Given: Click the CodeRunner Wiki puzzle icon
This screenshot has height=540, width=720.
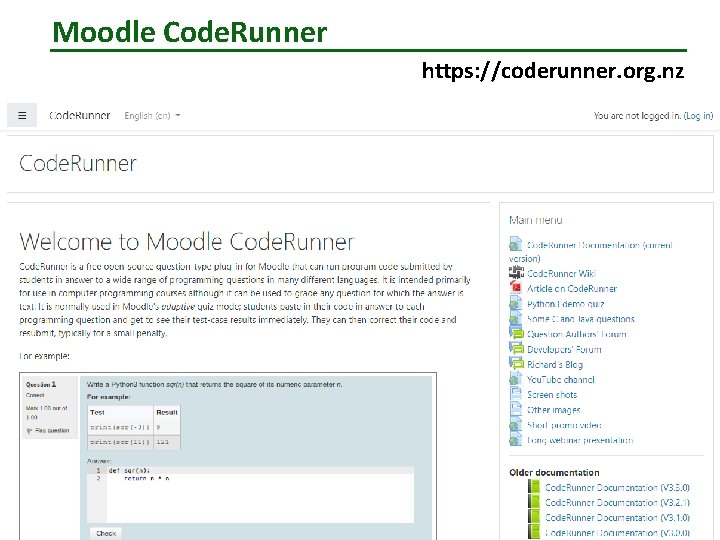Looking at the screenshot, I should pos(516,273).
